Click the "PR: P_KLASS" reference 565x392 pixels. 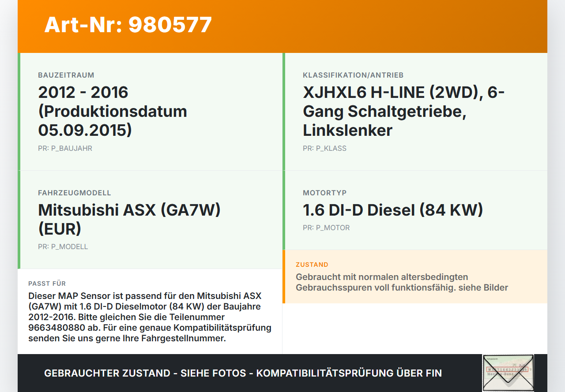coord(324,149)
